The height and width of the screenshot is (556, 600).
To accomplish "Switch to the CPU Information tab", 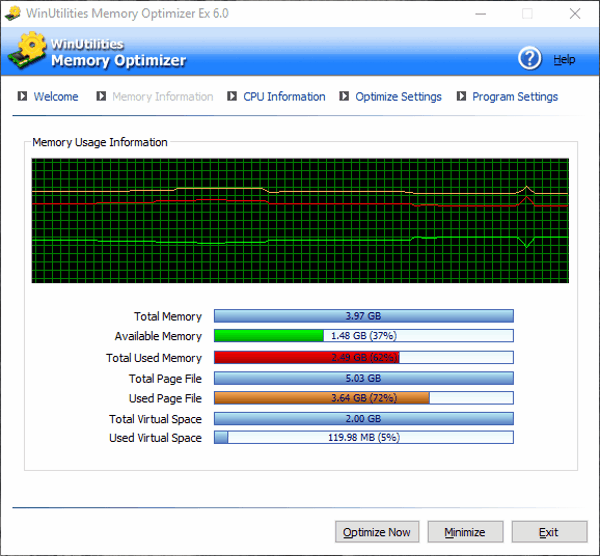I will click(x=284, y=96).
